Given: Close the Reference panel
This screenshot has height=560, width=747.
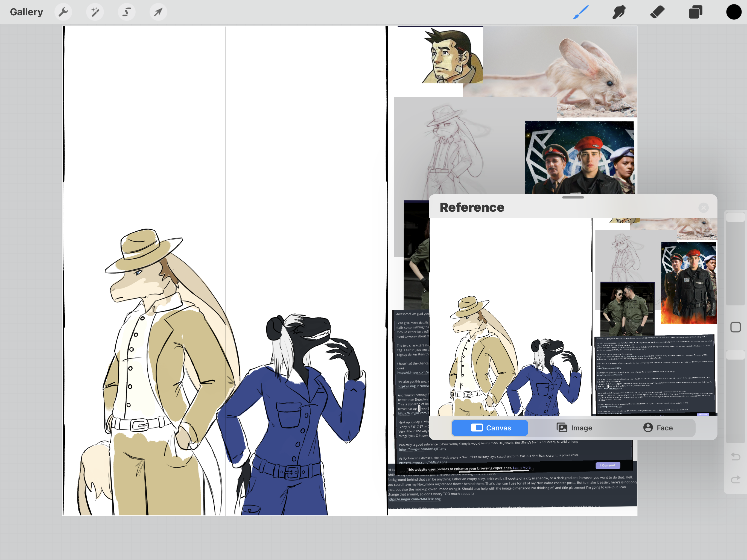Looking at the screenshot, I should pos(704,208).
